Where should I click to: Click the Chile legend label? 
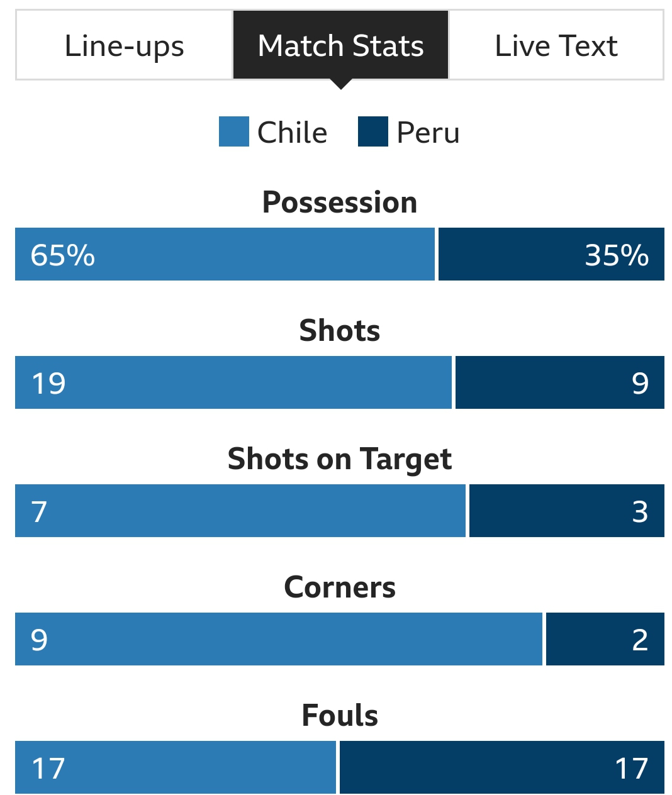point(293,133)
